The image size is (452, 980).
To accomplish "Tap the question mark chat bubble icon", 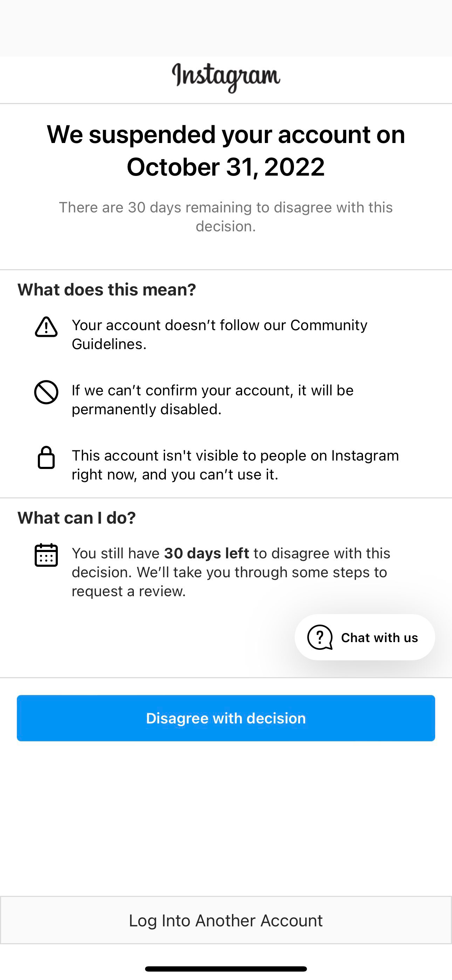I will (x=320, y=637).
